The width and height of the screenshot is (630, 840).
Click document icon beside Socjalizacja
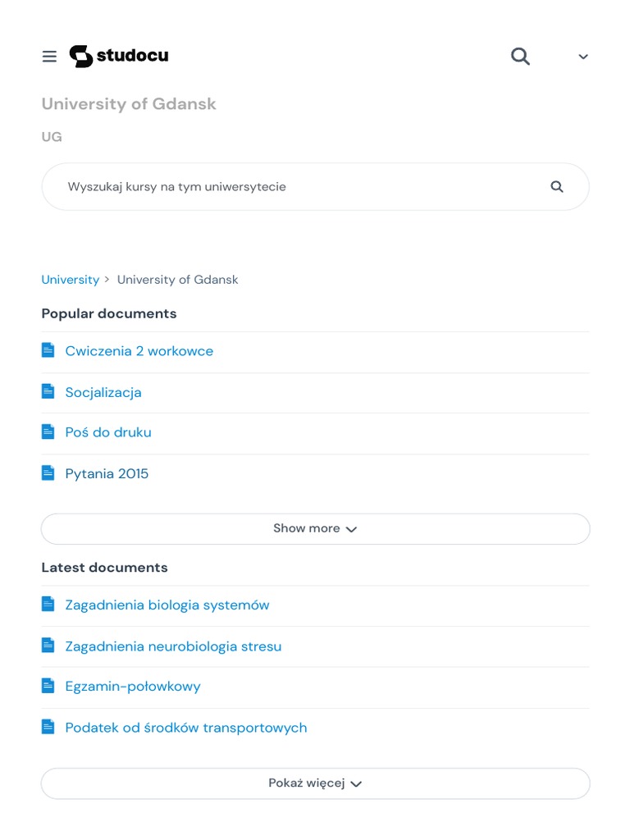click(48, 391)
